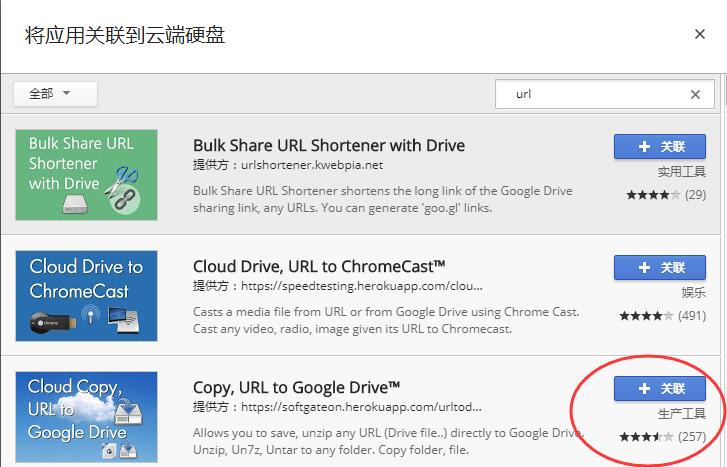The image size is (727, 467).
Task: Open Bulk Share URL Shortener with Drive title
Action: click(329, 145)
